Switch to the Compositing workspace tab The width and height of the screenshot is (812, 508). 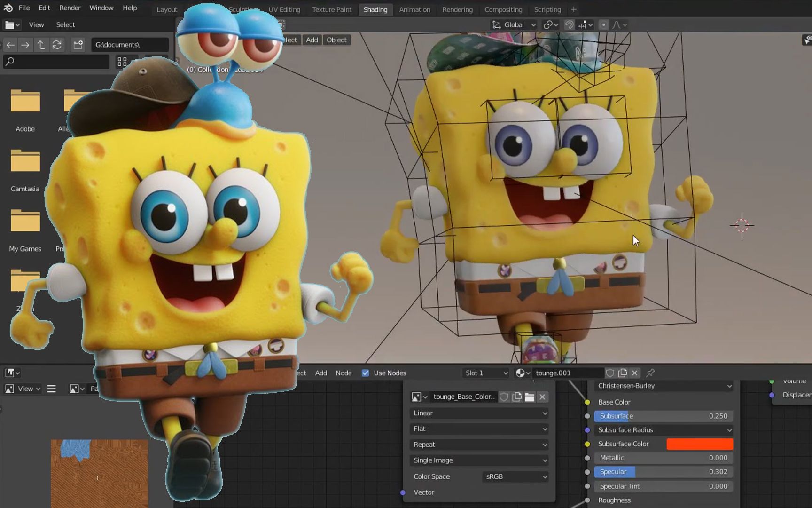tap(503, 9)
